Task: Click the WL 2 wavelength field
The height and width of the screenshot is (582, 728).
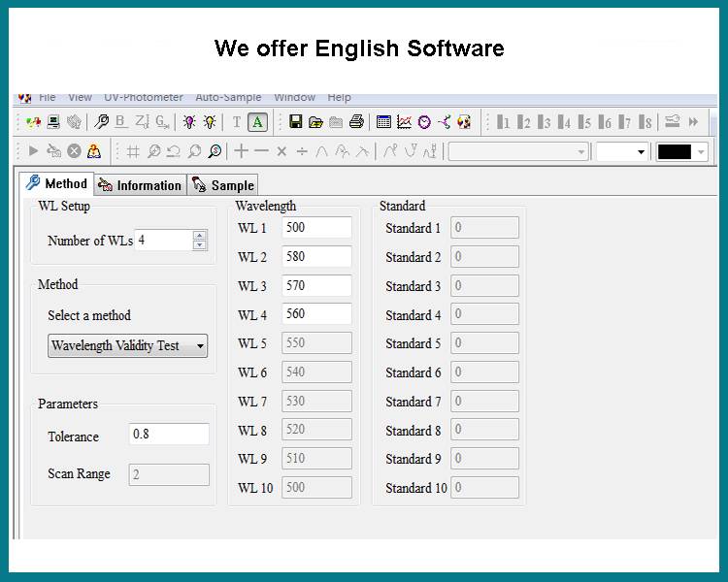Action: point(316,257)
